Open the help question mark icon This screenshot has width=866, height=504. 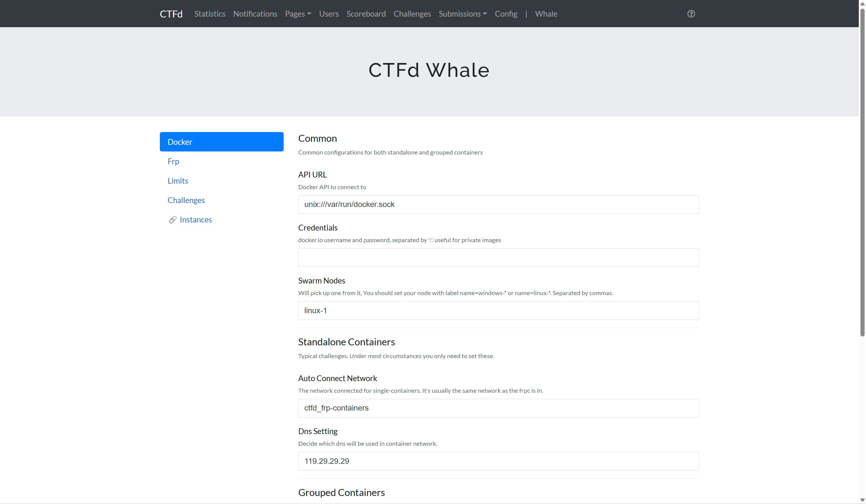tap(691, 14)
